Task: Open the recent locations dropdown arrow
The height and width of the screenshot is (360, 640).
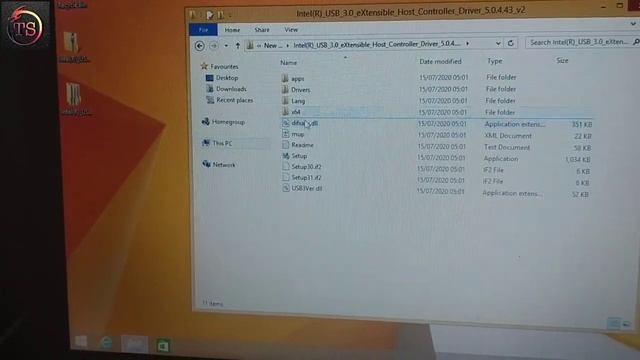Action: [226, 46]
